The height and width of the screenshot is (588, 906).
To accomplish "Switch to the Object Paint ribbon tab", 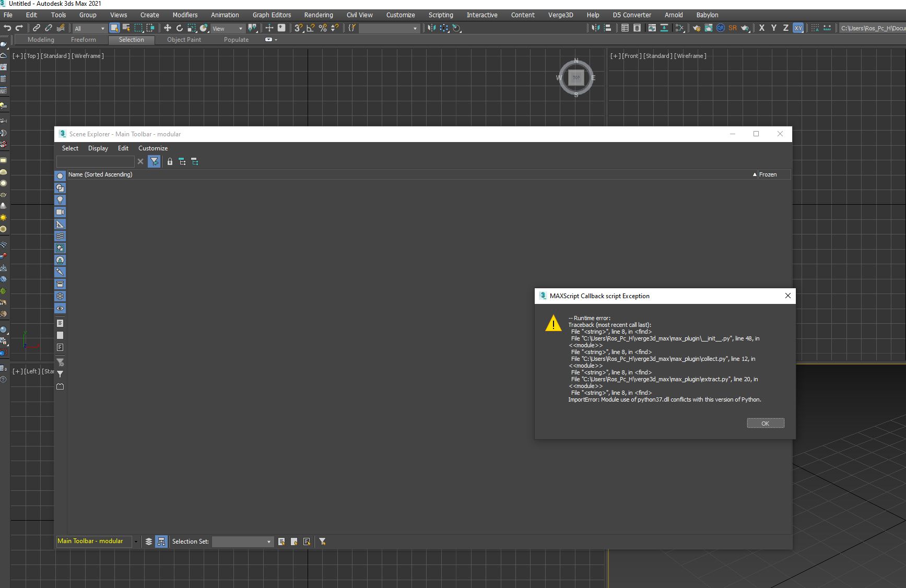I will pos(184,40).
